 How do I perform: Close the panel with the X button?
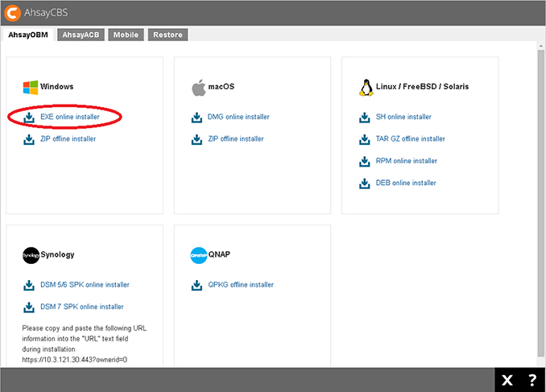click(507, 380)
